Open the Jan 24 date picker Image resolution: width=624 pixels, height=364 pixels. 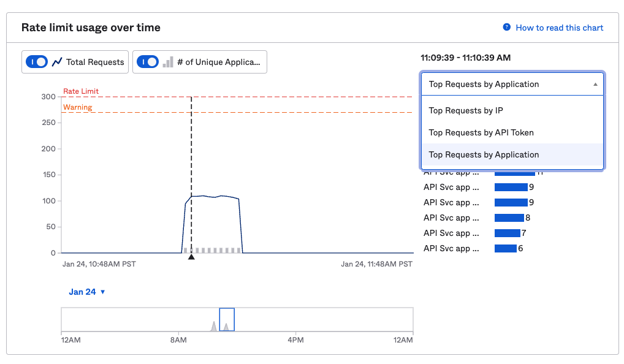(87, 292)
